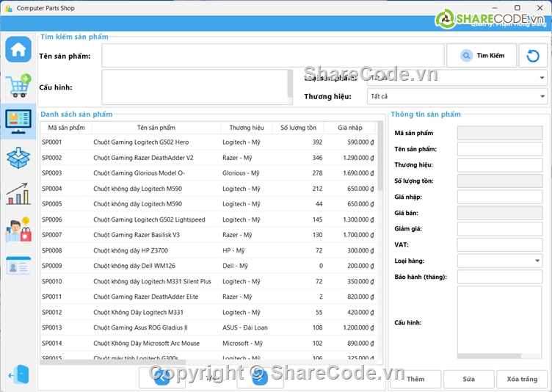Select row SP0005

[208, 204]
